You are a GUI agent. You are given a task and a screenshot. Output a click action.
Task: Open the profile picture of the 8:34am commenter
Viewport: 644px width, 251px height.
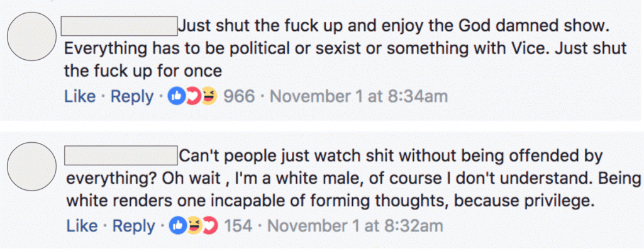click(31, 36)
